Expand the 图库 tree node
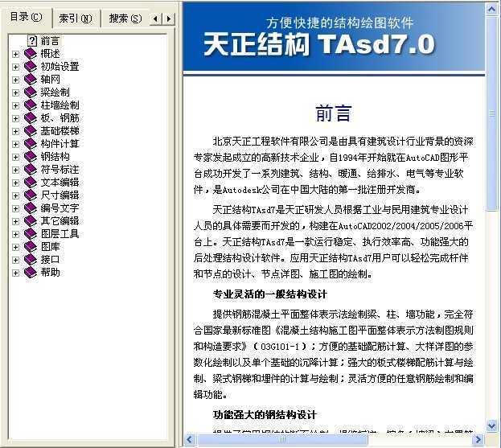The height and width of the screenshot is (448, 501). (x=15, y=247)
